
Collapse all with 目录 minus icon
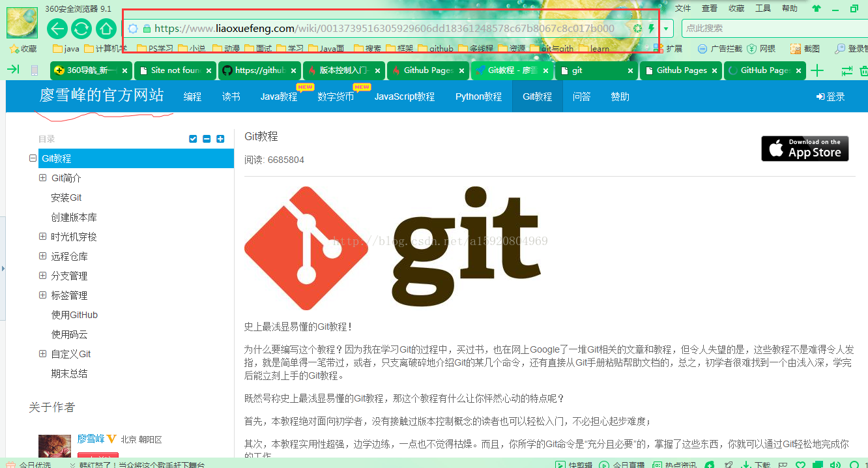point(207,139)
